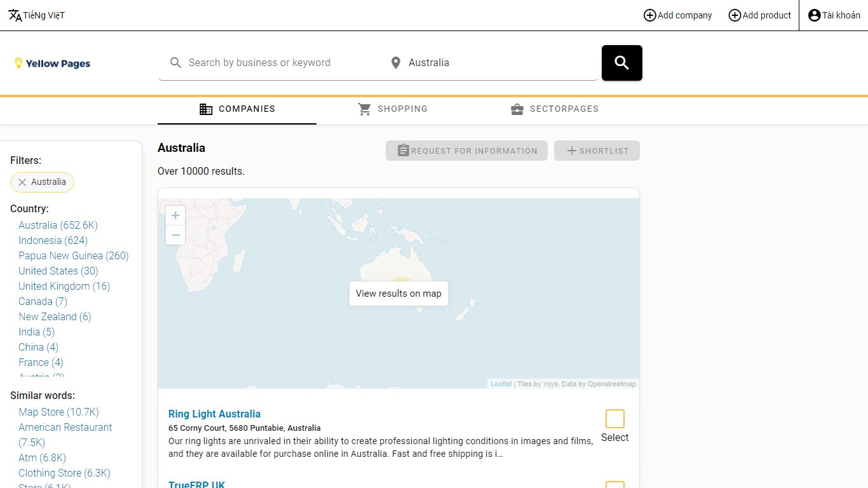The image size is (868, 488).
Task: Filter by country Indonesia (624)
Action: 53,240
